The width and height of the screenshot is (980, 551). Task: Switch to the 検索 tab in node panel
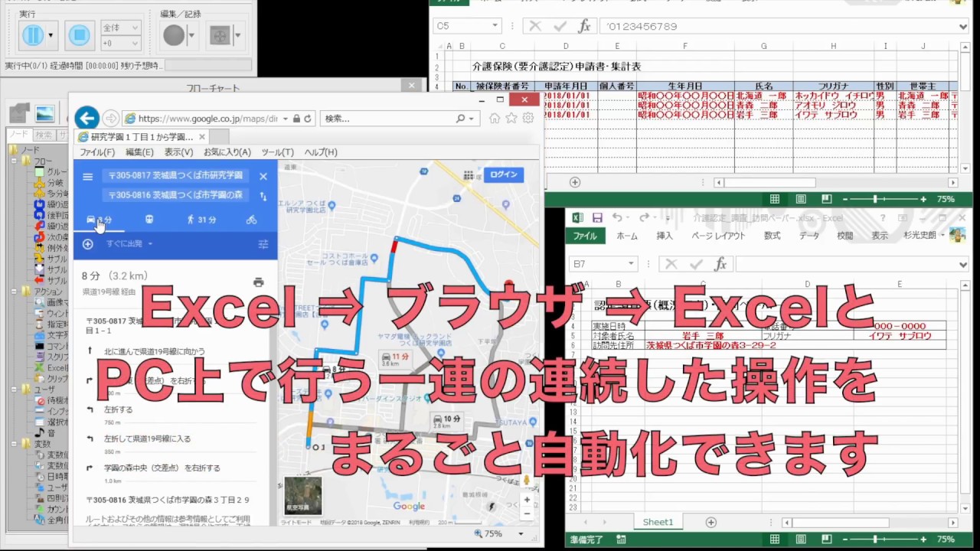click(44, 135)
